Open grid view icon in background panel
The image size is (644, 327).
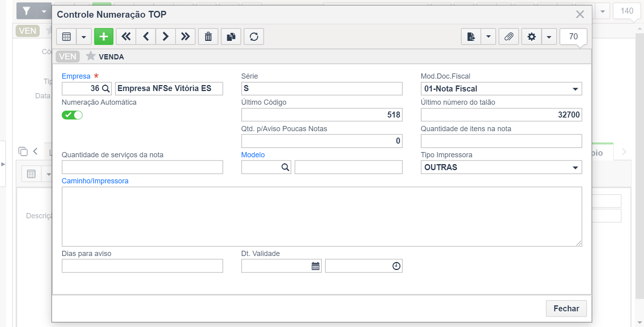(x=31, y=174)
